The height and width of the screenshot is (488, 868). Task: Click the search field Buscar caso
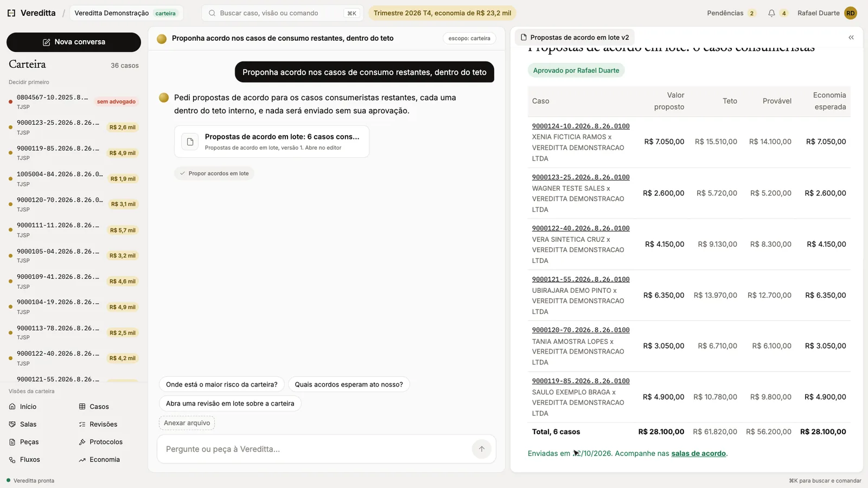(282, 13)
